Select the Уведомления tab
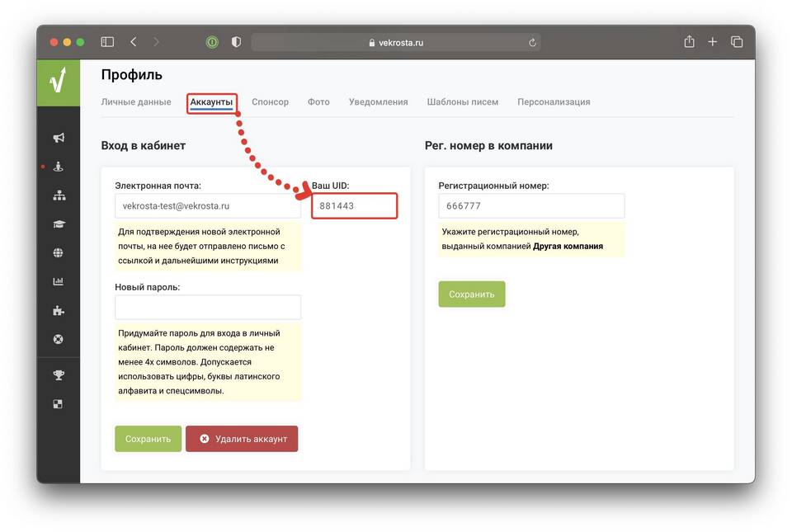Viewport: 792px width, 532px height. click(x=378, y=102)
